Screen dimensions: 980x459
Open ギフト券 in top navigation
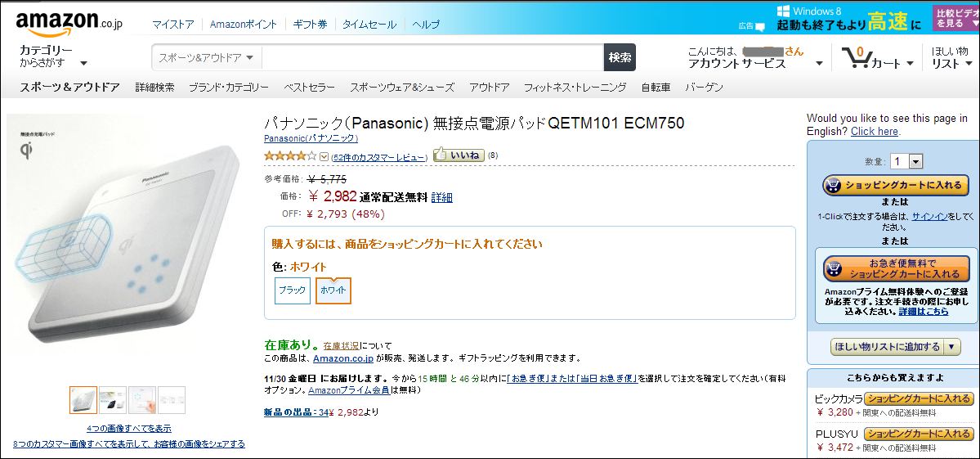click(x=310, y=25)
